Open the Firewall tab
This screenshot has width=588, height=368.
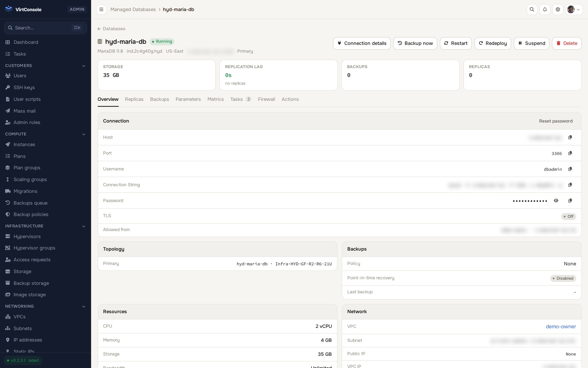(266, 99)
